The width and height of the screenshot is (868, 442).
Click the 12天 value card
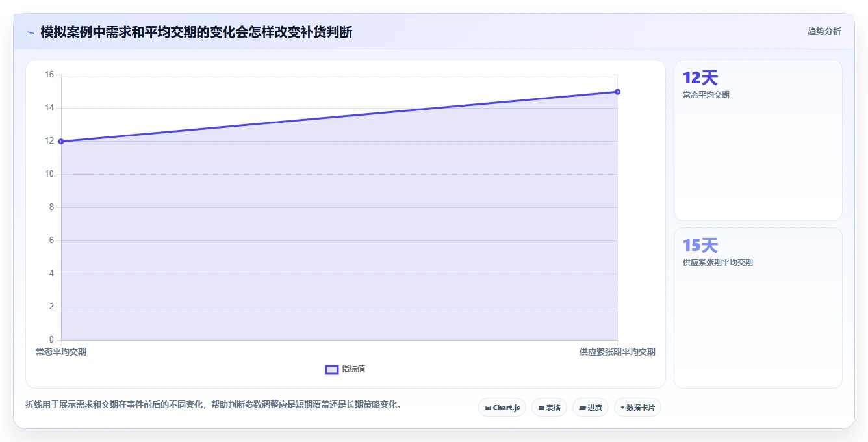[758, 140]
